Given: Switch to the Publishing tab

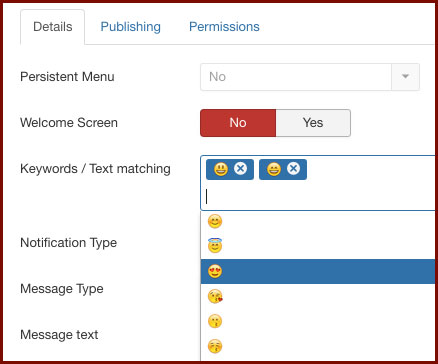Looking at the screenshot, I should [x=131, y=27].
